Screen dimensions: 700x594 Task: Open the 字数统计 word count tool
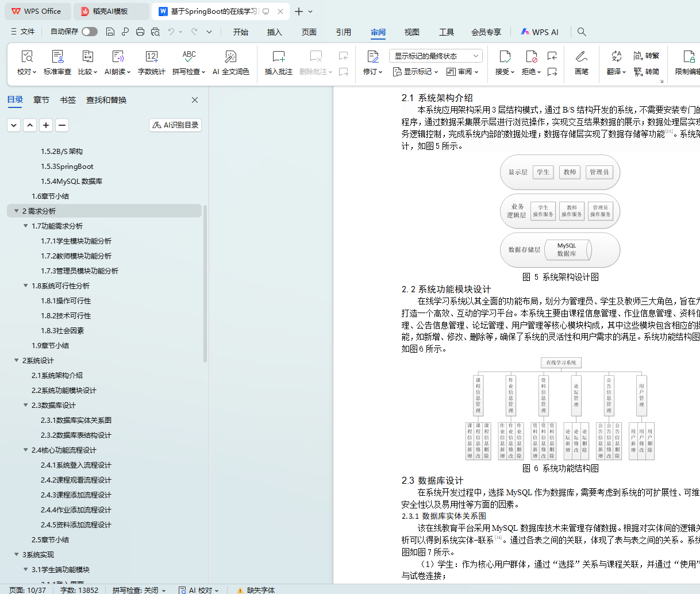[152, 57]
